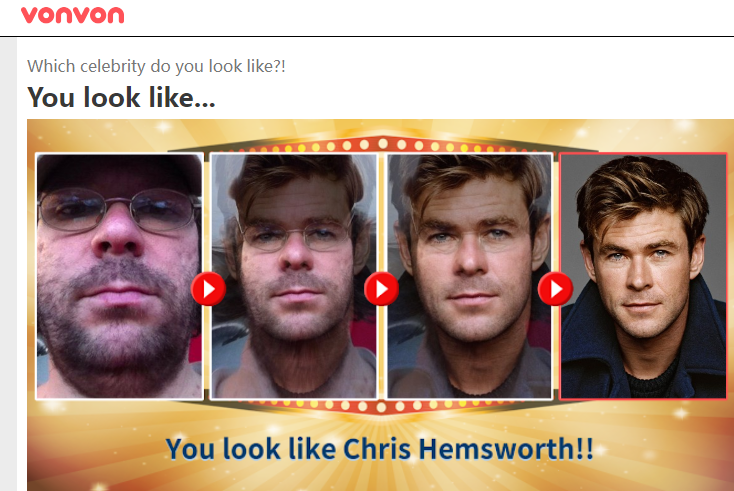Click the play arrow before the red-bordered photo
Viewport: 734px width, 491px height.
coord(555,289)
